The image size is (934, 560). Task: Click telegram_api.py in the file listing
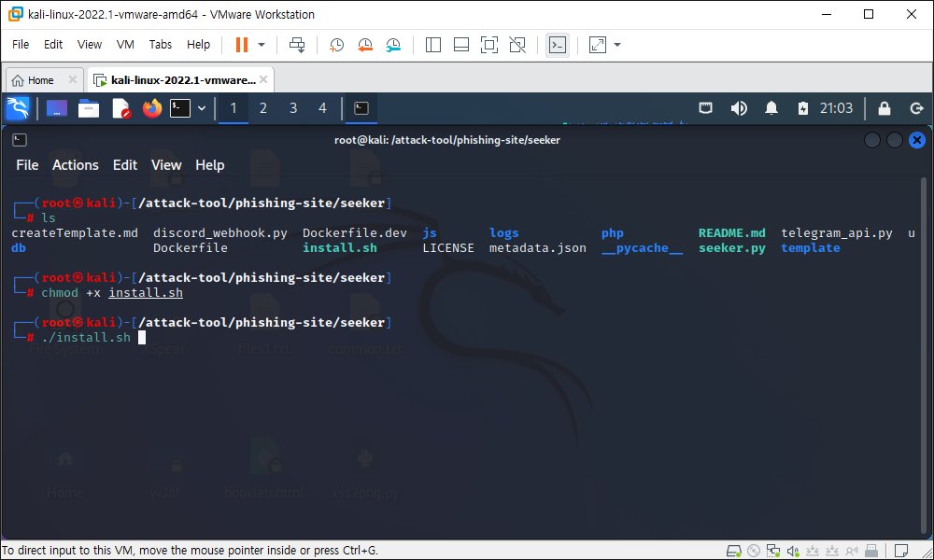coord(837,233)
